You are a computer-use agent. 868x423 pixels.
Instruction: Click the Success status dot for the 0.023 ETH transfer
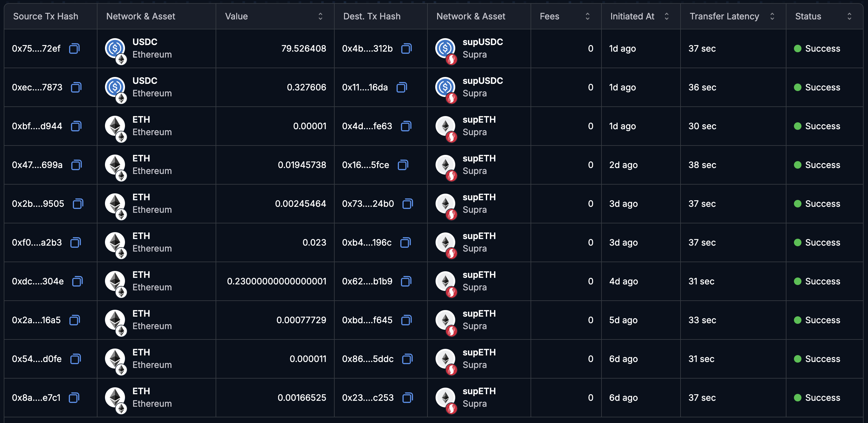click(798, 242)
